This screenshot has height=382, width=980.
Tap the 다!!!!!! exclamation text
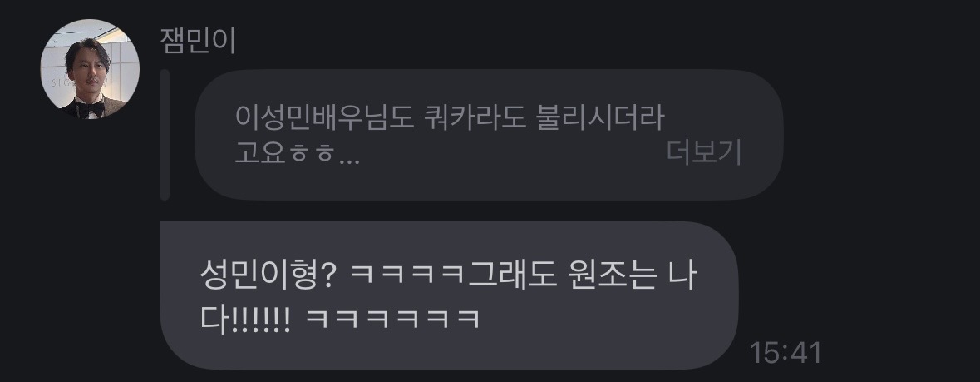tap(245, 318)
